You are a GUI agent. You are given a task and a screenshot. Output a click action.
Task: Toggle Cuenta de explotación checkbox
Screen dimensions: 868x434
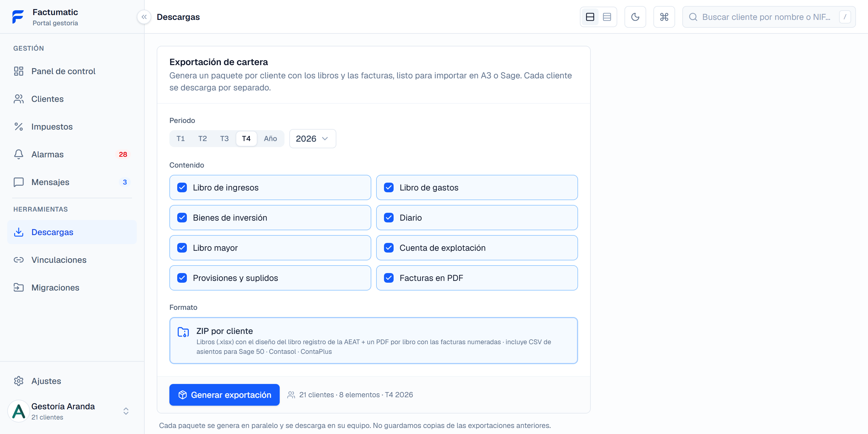click(x=388, y=248)
